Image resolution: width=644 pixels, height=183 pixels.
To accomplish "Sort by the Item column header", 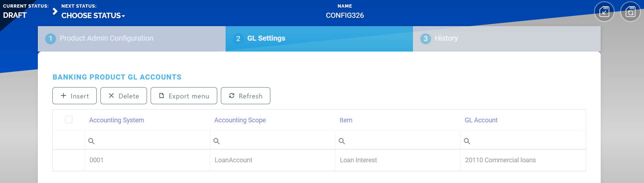I will [346, 120].
